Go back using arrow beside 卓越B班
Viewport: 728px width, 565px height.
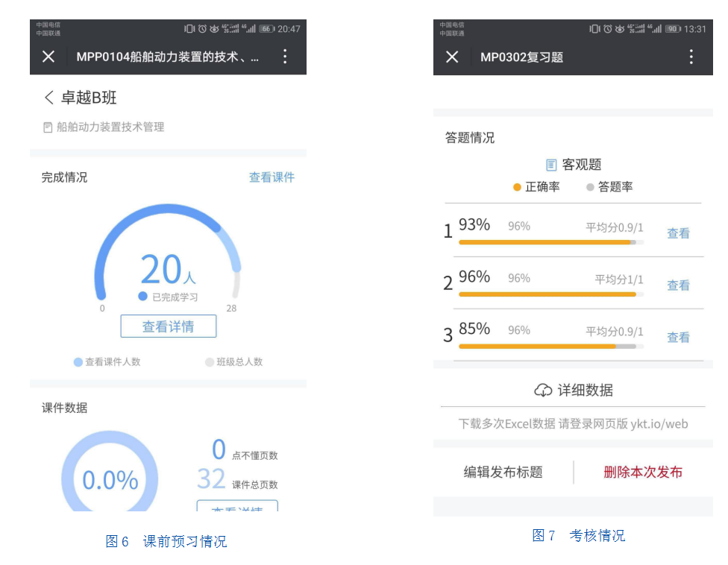[x=49, y=98]
